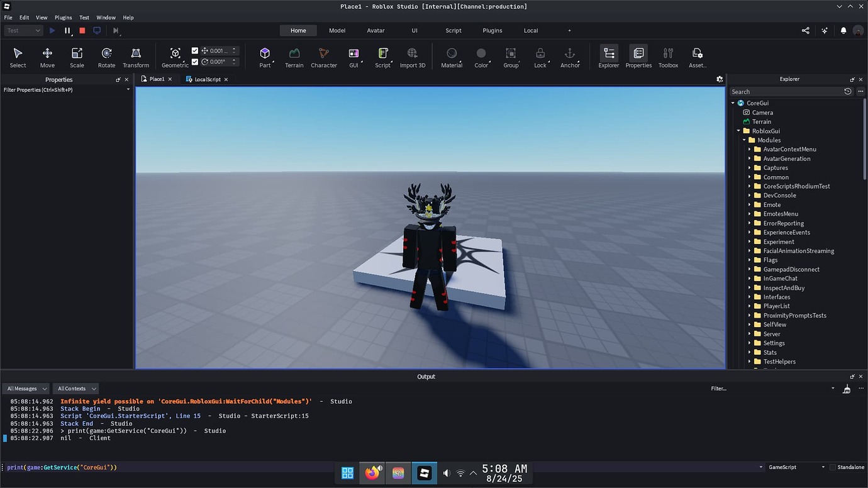Screen dimensions: 868x488
Task: Pick the Transform tool
Action: pyautogui.click(x=136, y=57)
